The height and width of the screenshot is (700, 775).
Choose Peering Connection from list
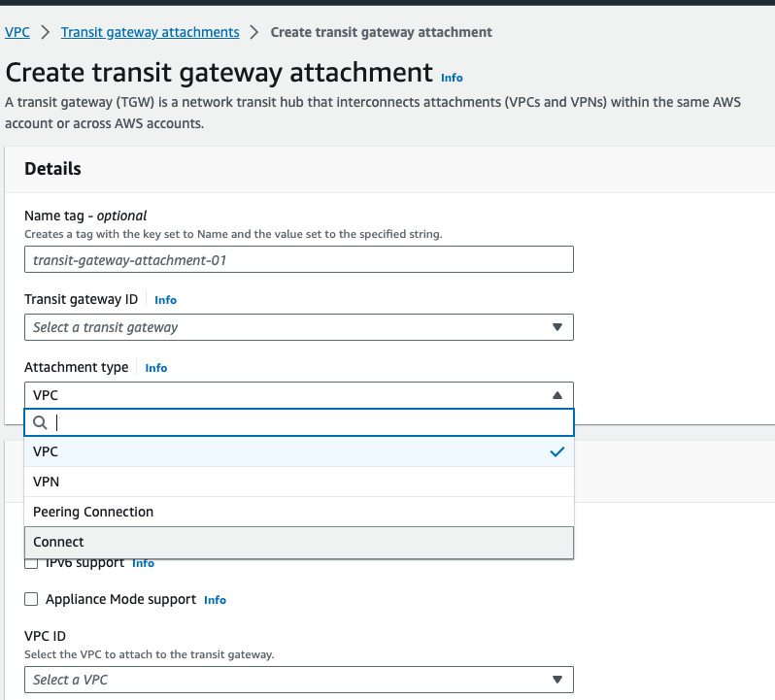pos(93,512)
